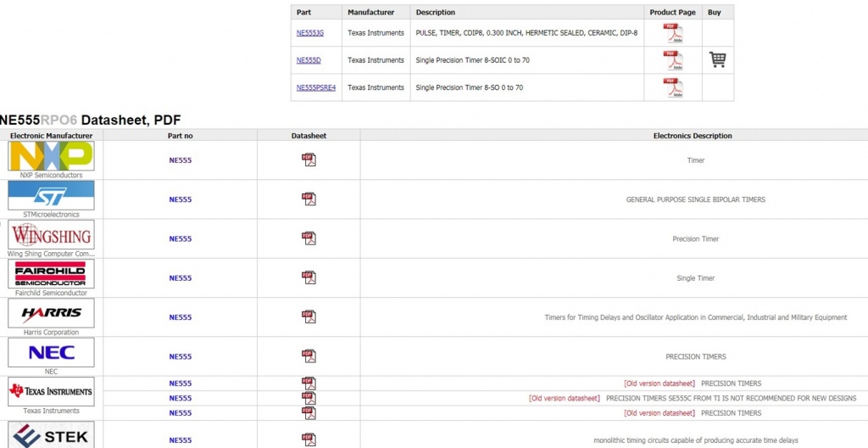
Task: Open the Fairchild Semiconductor datasheet PDF icon
Action: [x=309, y=277]
